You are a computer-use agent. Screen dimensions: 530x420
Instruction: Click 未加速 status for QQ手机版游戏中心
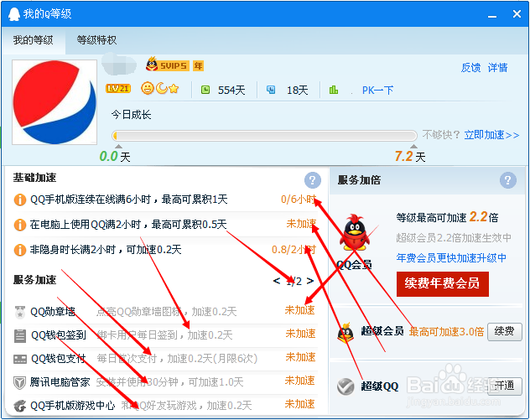click(300, 404)
